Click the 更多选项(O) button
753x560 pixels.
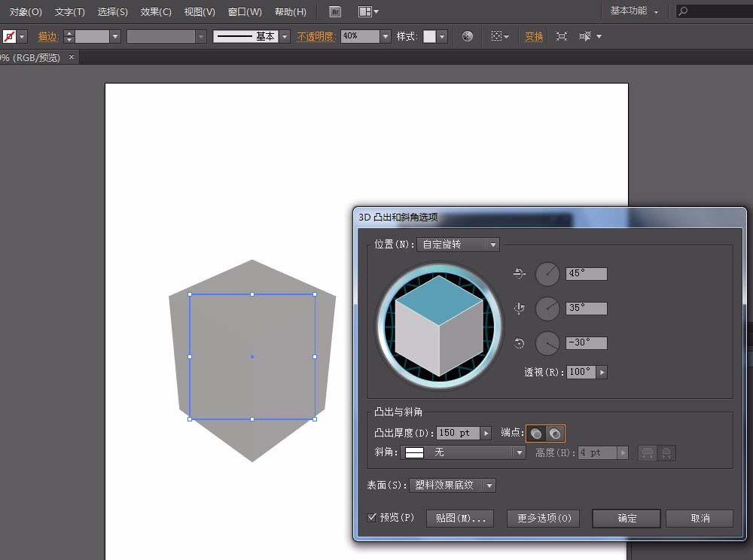[x=544, y=518]
